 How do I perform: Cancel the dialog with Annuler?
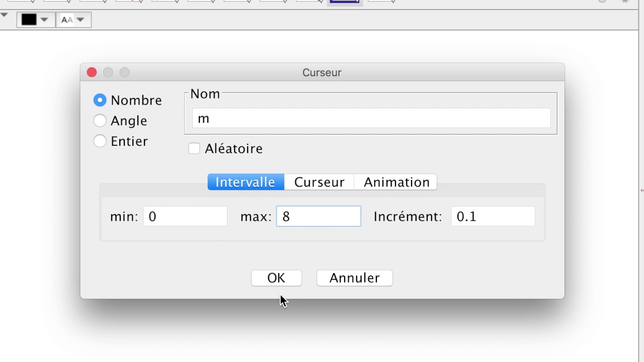click(355, 278)
